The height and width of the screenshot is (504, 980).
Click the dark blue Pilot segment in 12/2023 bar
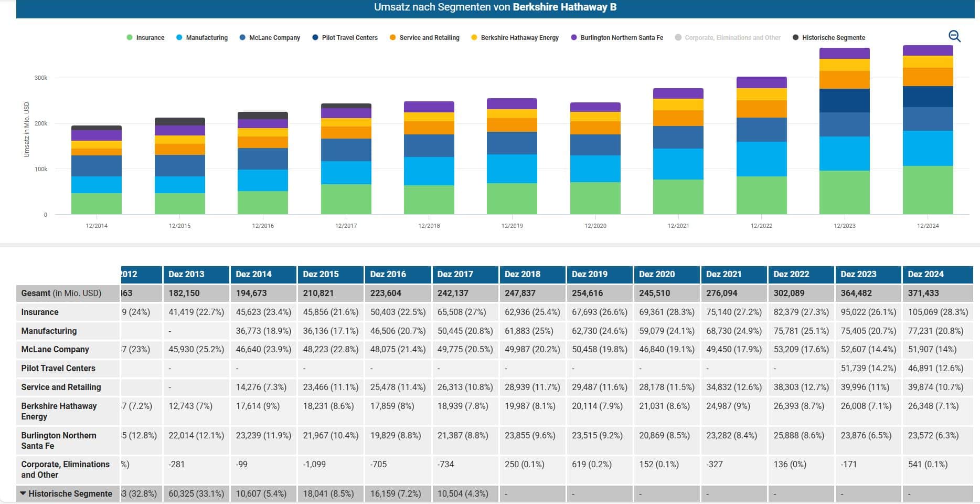tap(844, 100)
